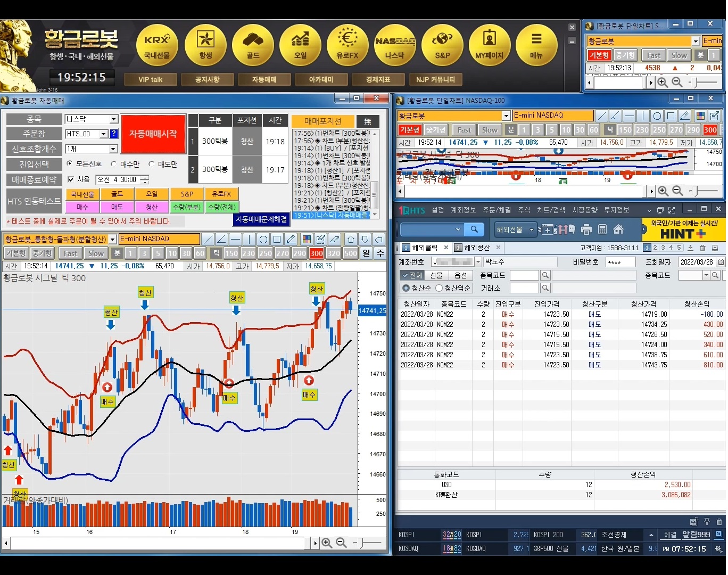
Task: Select the 청산역순 radio option
Action: point(439,288)
